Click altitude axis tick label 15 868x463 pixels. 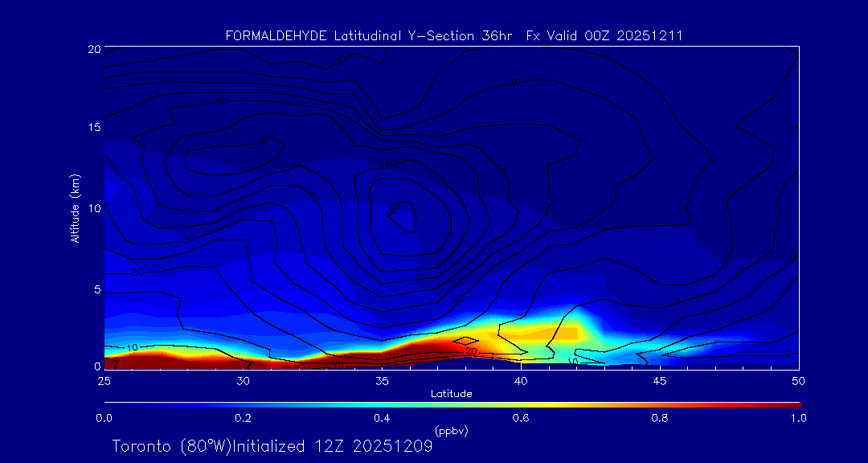[93, 127]
